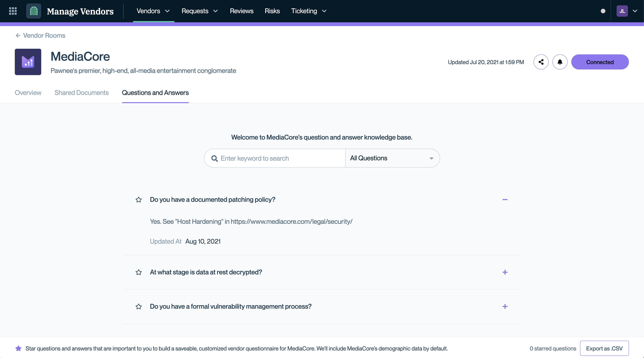Click the Export as .CSV button
Viewport: 644px width, 358px height.
[604, 348]
